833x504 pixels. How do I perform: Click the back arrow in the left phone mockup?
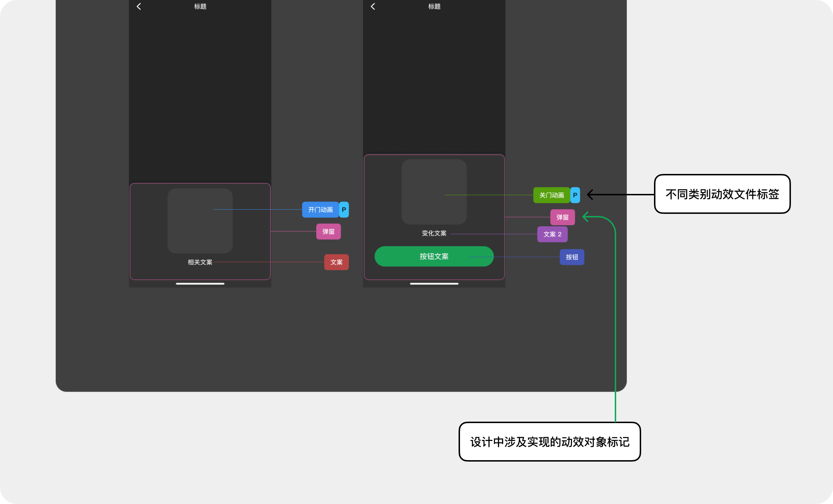[139, 6]
